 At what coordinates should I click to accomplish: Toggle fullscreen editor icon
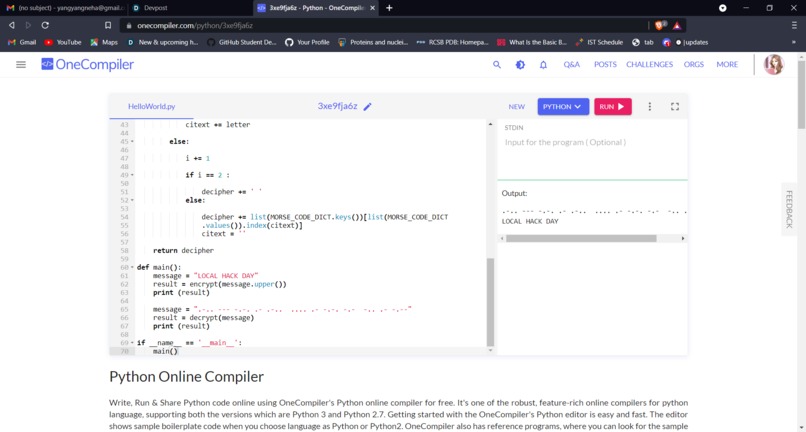[675, 106]
